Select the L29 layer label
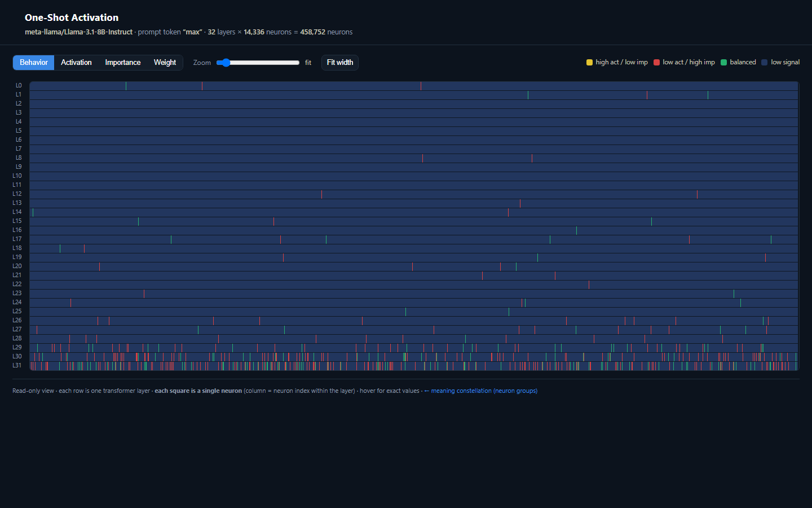The height and width of the screenshot is (508, 812). tap(17, 348)
